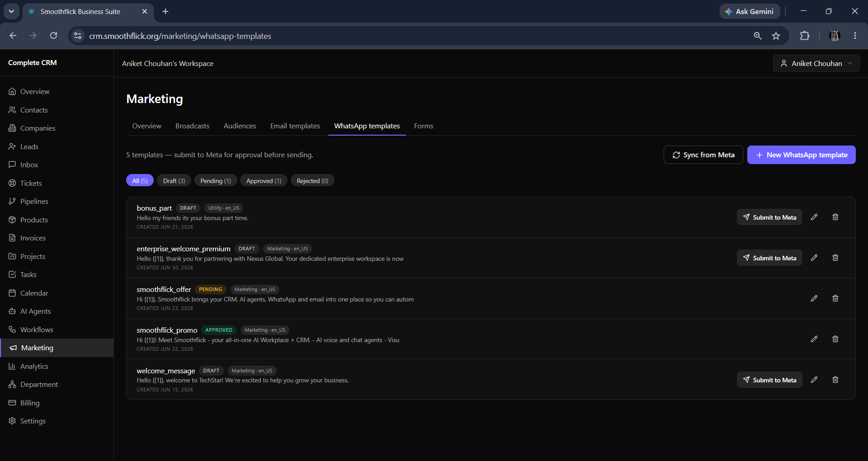Screen dimensions: 868x461
Task: Open AI Agents in the sidebar
Action: [x=57, y=311]
